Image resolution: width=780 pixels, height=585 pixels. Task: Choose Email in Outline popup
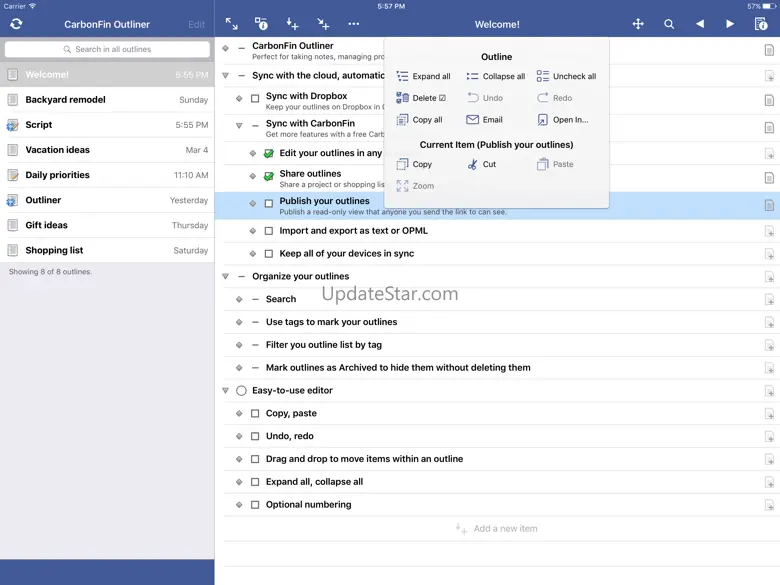(x=485, y=120)
